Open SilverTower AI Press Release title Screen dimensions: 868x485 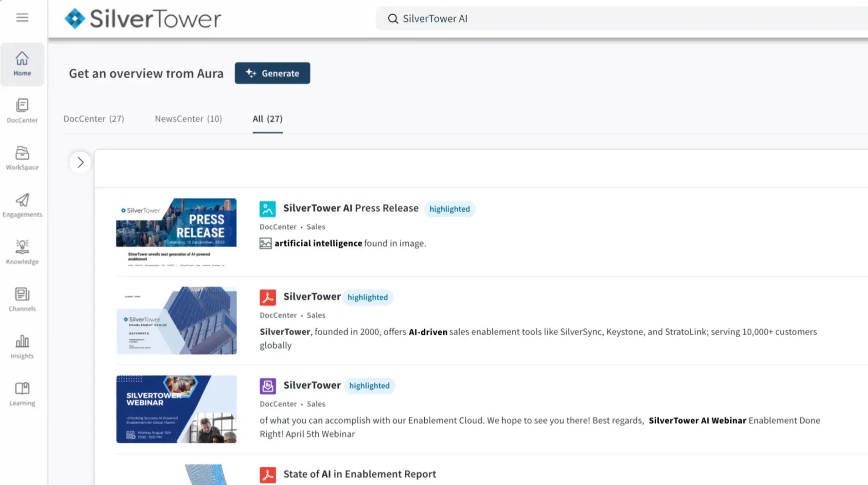pos(351,208)
